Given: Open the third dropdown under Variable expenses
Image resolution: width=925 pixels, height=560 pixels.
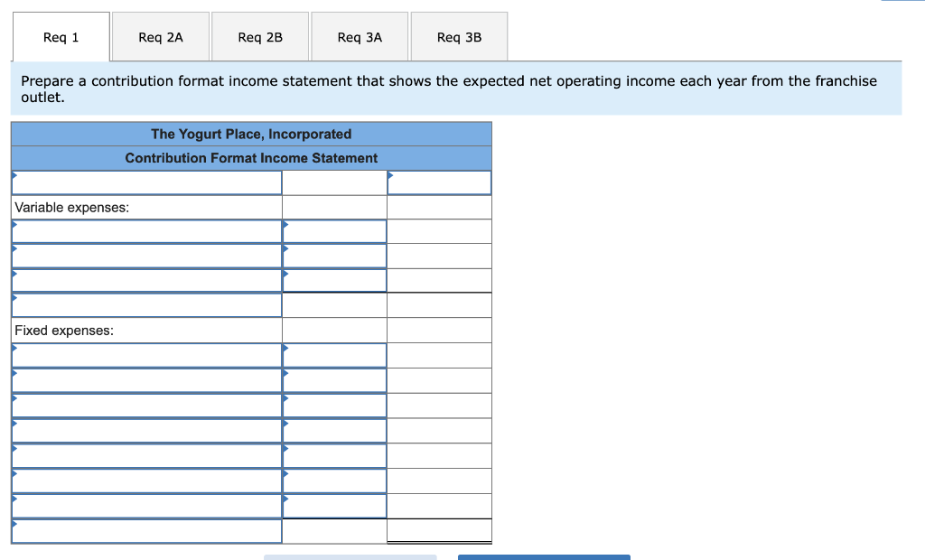Looking at the screenshot, I should (145, 280).
